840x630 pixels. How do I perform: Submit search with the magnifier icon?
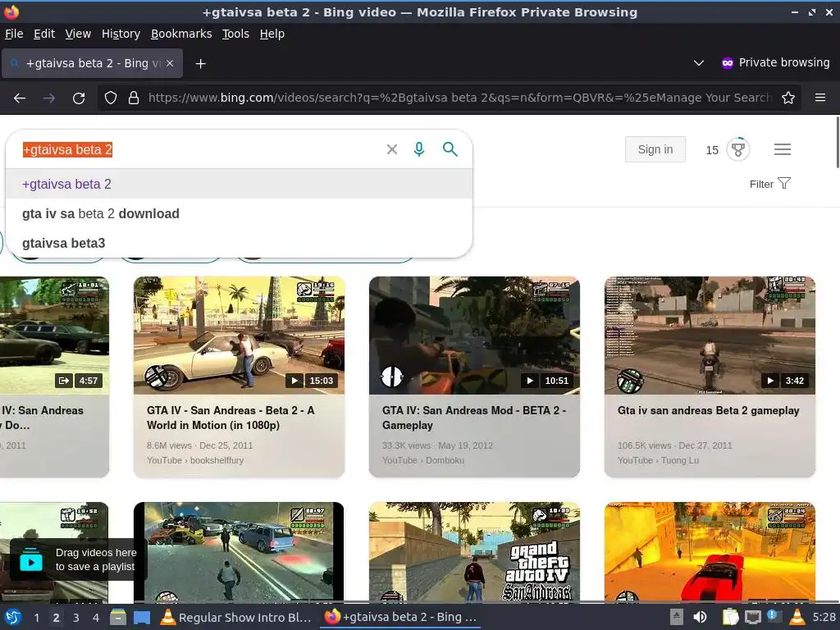pyautogui.click(x=450, y=149)
